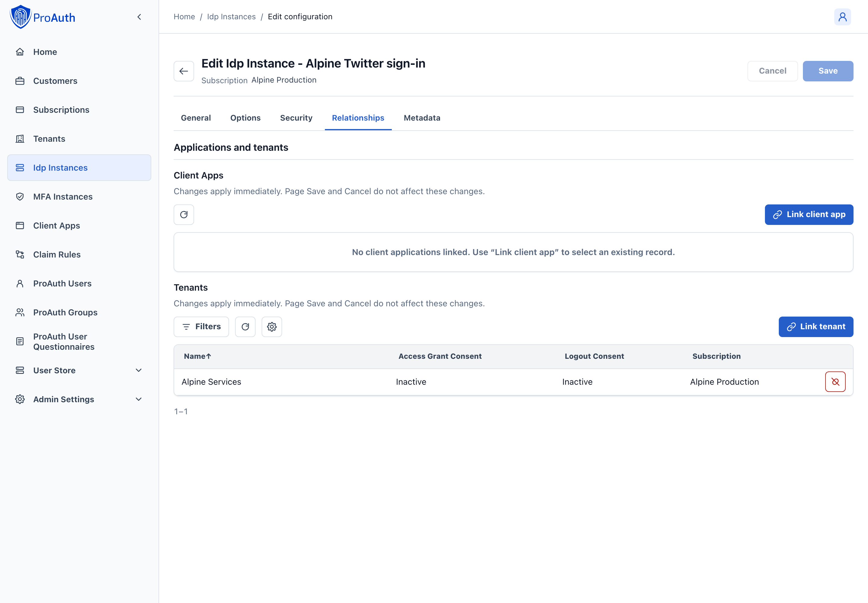Refresh the Client Apps list
Image resolution: width=868 pixels, height=603 pixels.
184,215
